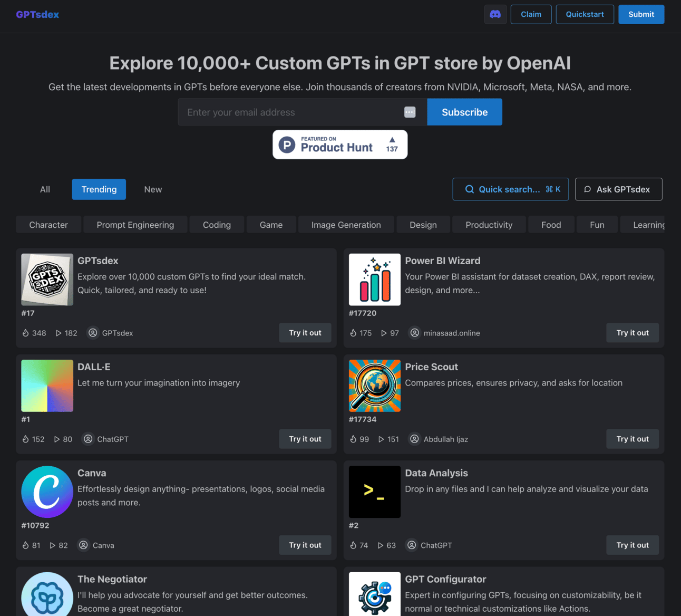Click the author icon next to minasaad.online
This screenshot has height=616, width=681.
click(x=415, y=333)
